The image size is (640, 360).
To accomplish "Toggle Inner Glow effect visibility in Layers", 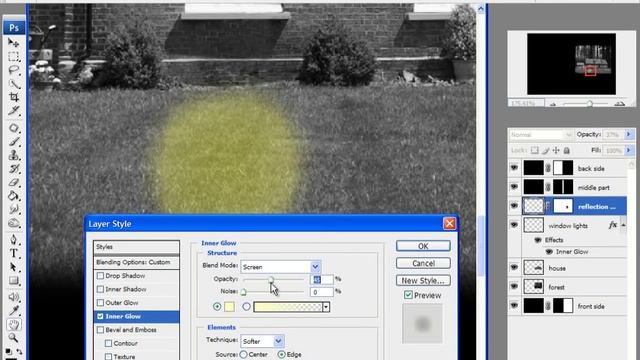I will [549, 252].
